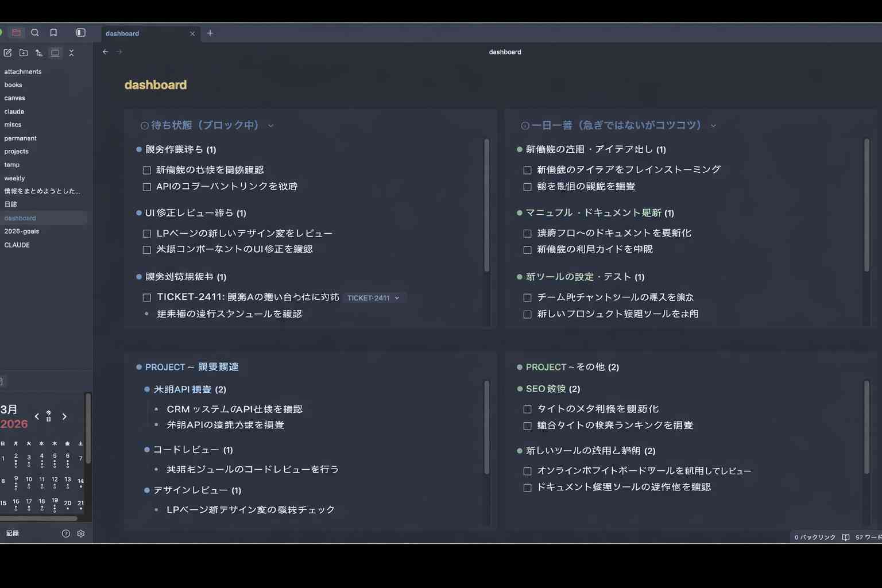
Task: Click the help question mark icon
Action: point(66,533)
